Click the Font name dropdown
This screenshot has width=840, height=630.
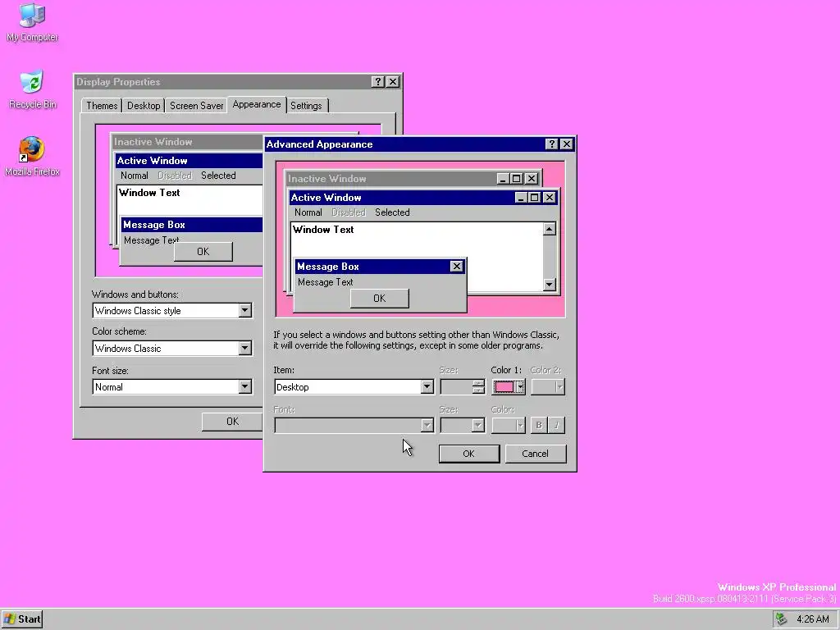354,426
